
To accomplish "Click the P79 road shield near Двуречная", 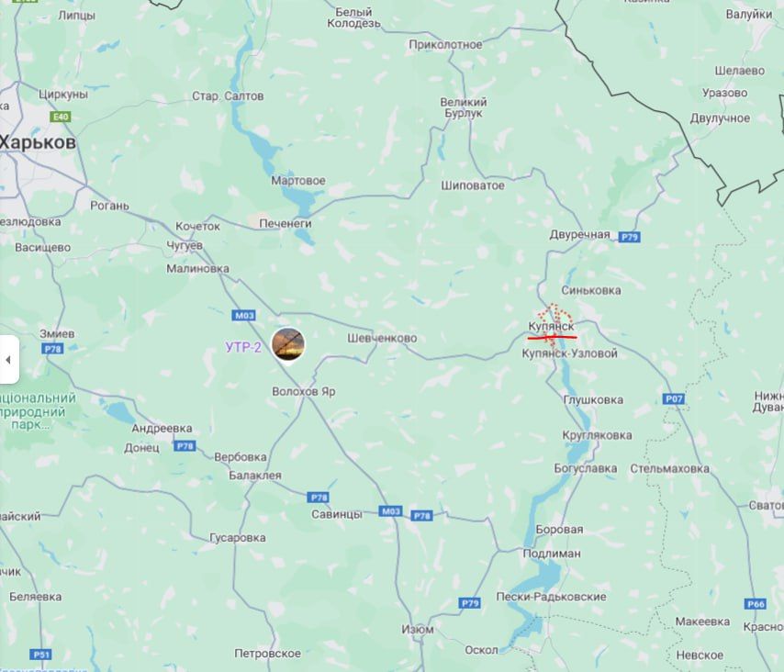I will pyautogui.click(x=629, y=237).
